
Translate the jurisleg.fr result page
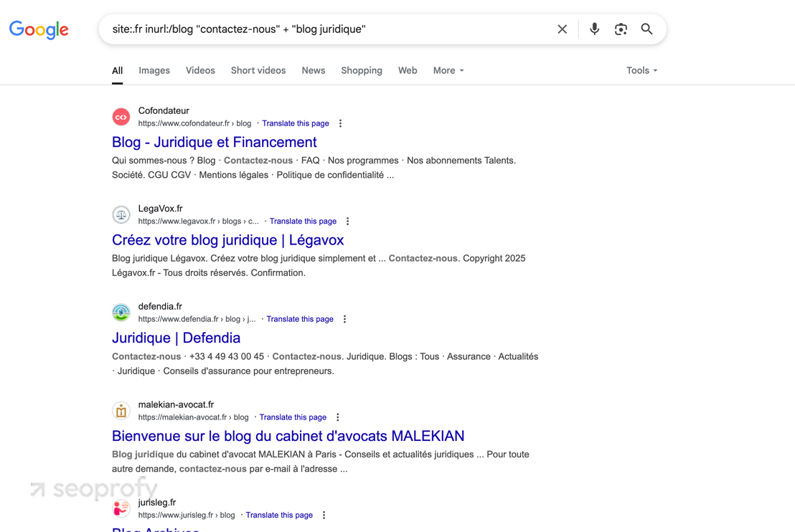click(x=279, y=516)
